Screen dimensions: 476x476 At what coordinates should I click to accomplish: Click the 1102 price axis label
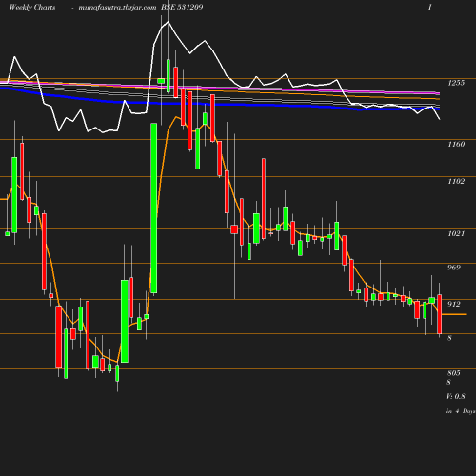click(456, 181)
